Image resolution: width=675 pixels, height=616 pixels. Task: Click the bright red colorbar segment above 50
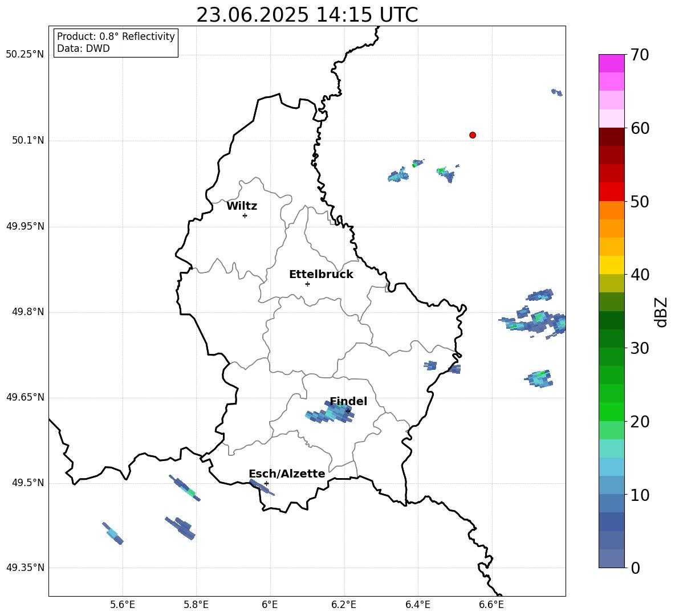pyautogui.click(x=611, y=192)
